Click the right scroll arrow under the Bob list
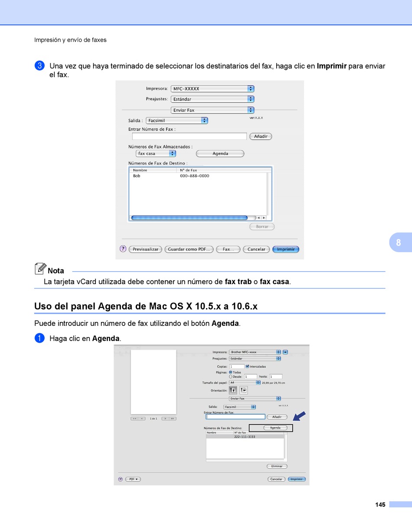Viewport: 412px width, 532px height. coord(264,218)
